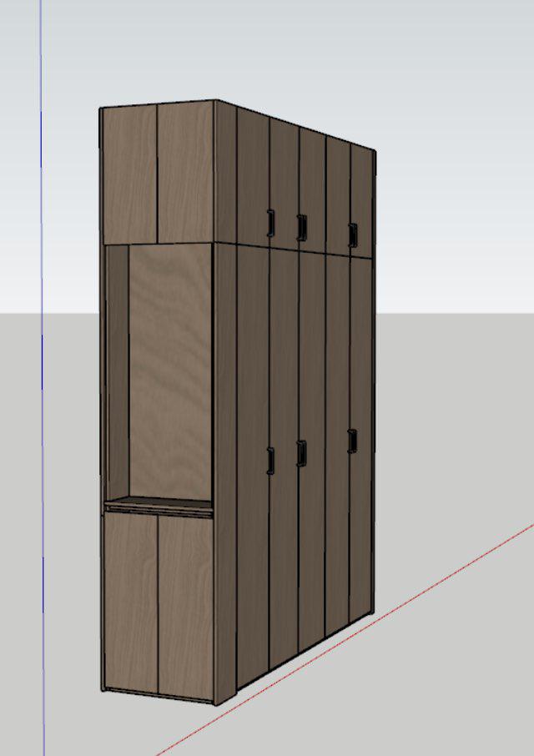Select the lower-left front cabinet door

[130, 602]
